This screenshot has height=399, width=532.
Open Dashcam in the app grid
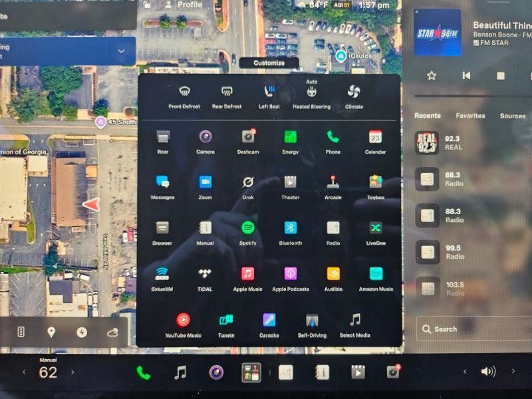click(248, 137)
